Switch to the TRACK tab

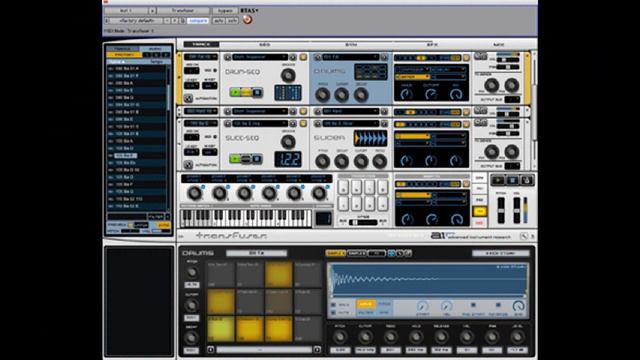point(201,44)
